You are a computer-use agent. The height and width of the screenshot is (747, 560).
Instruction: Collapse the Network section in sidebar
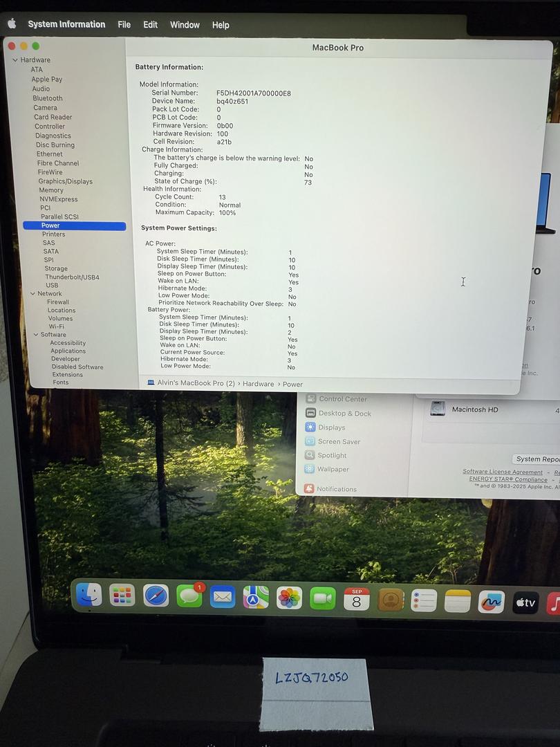(x=33, y=293)
